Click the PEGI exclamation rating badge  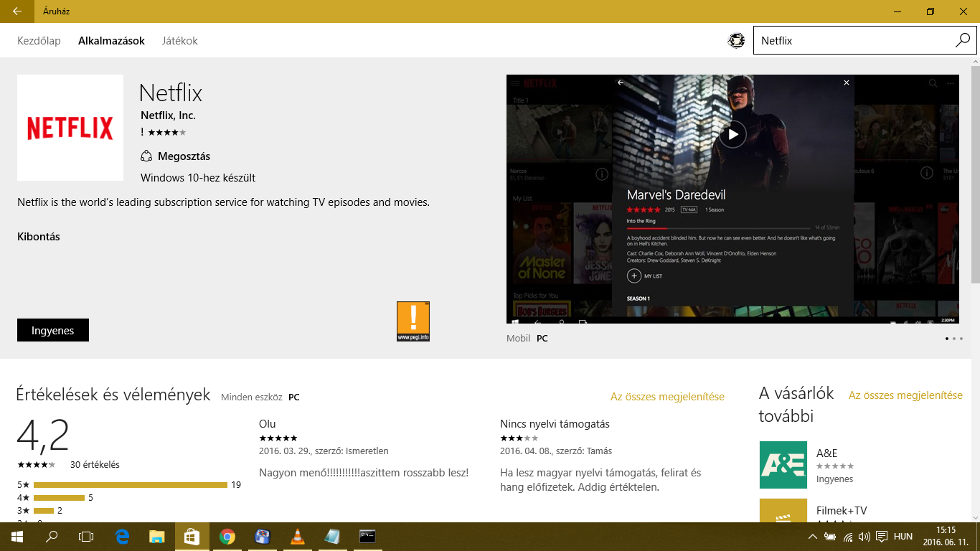[x=413, y=321]
